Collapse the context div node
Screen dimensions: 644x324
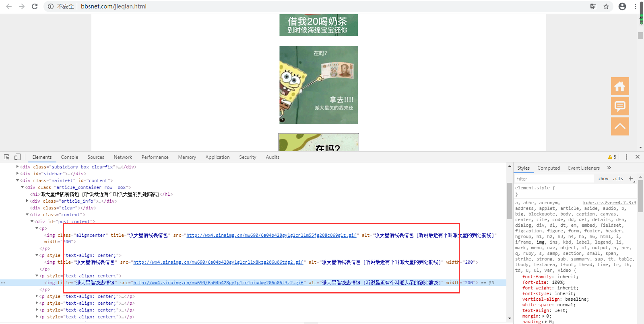(x=27, y=215)
